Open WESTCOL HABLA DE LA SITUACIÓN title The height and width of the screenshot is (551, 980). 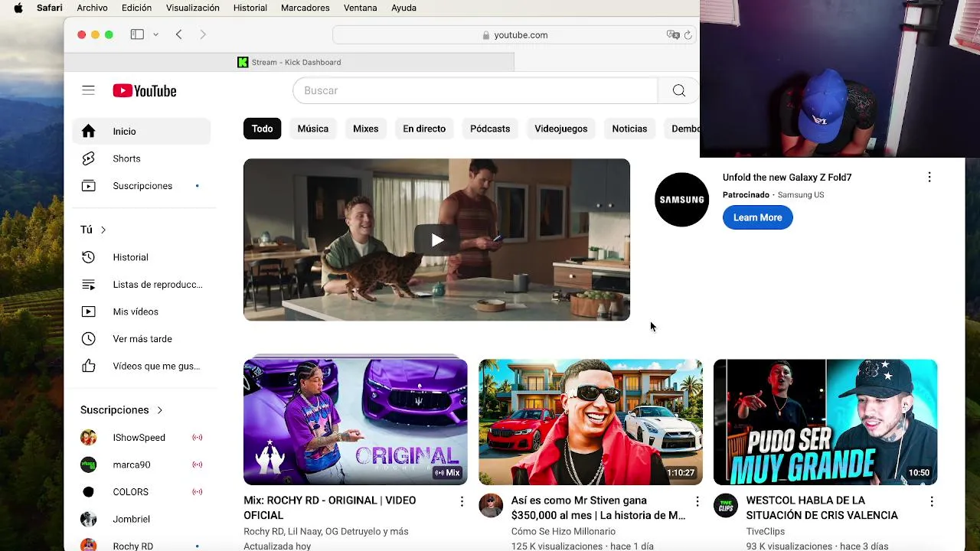(822, 507)
